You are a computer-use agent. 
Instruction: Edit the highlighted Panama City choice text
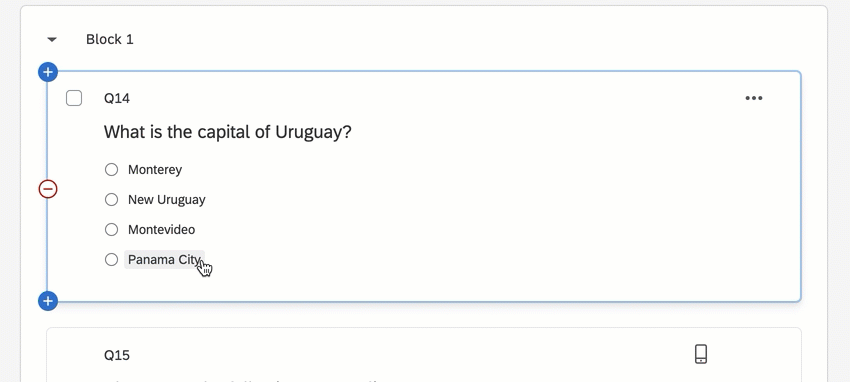(164, 260)
